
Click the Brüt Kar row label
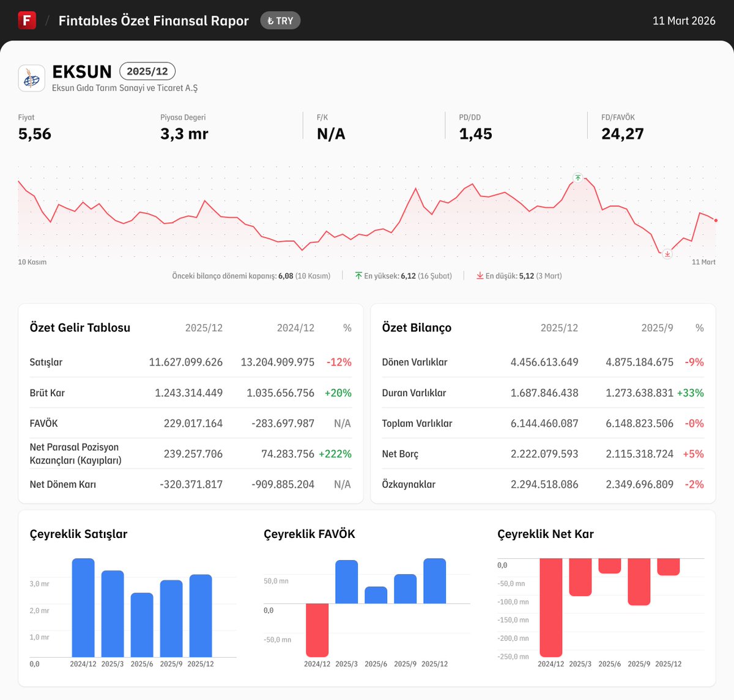(47, 392)
